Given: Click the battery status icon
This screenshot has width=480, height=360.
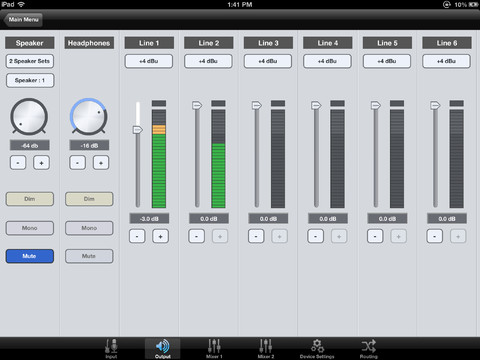Looking at the screenshot, I should [474, 5].
